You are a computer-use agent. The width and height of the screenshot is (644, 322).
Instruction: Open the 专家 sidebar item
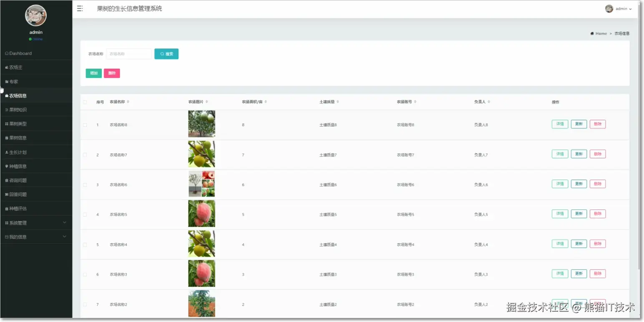[36, 82]
